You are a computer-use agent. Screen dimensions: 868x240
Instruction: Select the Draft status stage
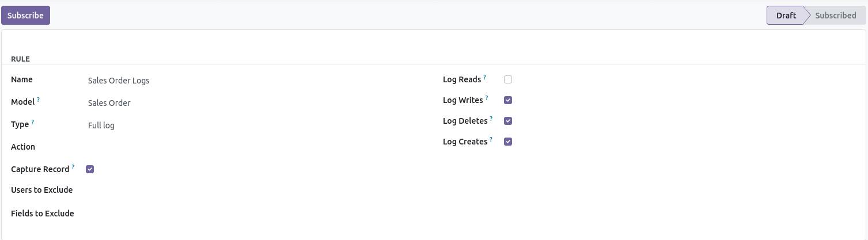(786, 16)
